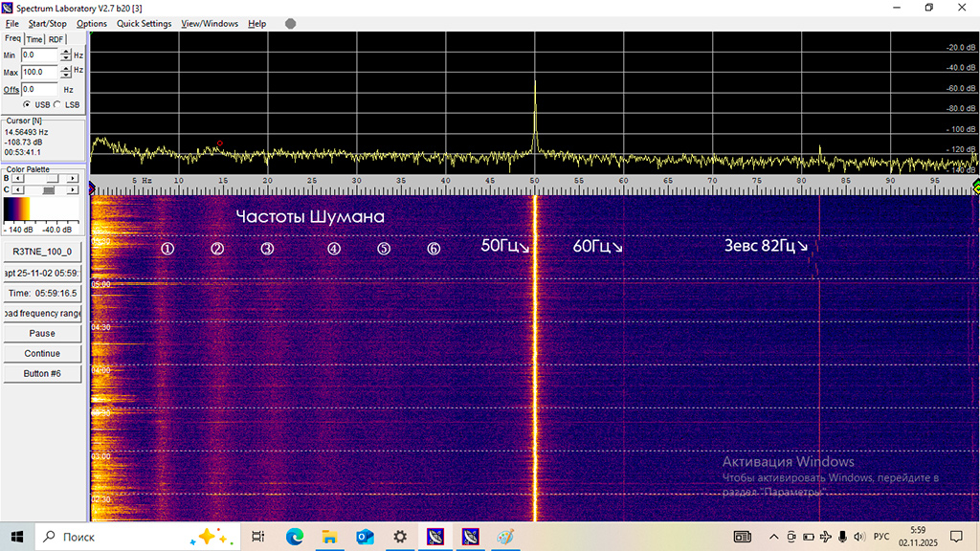Open Task View in the taskbar
980x551 pixels.
pos(257,537)
